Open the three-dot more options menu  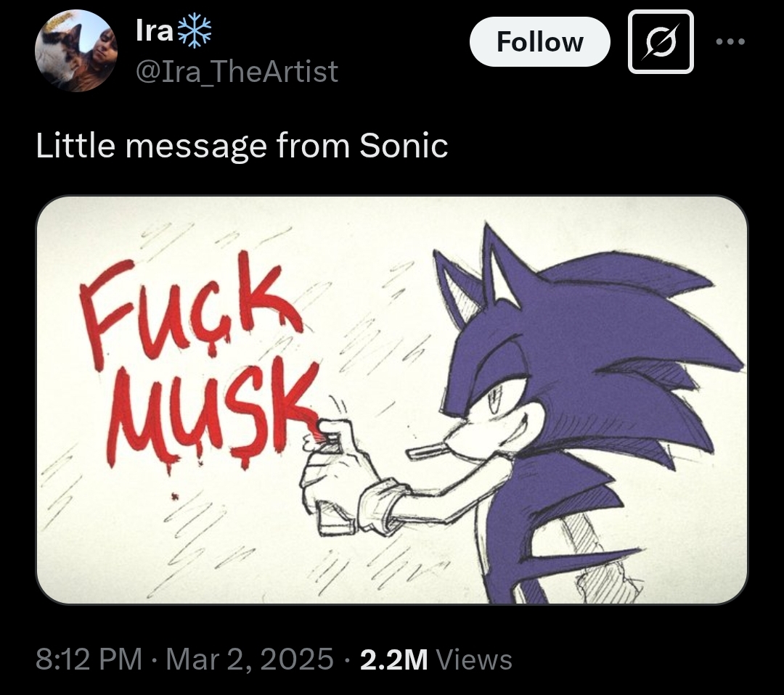(x=730, y=41)
